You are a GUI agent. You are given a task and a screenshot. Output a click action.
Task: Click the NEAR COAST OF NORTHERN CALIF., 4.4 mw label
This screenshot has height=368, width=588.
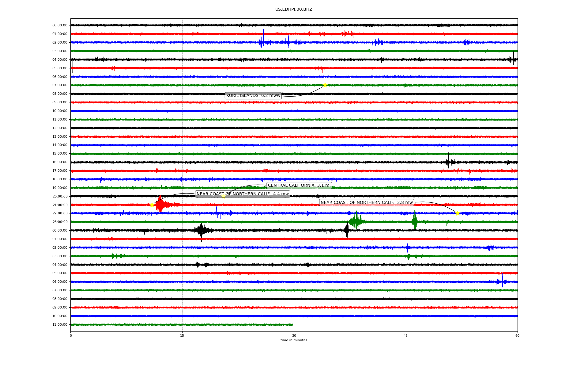pyautogui.click(x=243, y=194)
